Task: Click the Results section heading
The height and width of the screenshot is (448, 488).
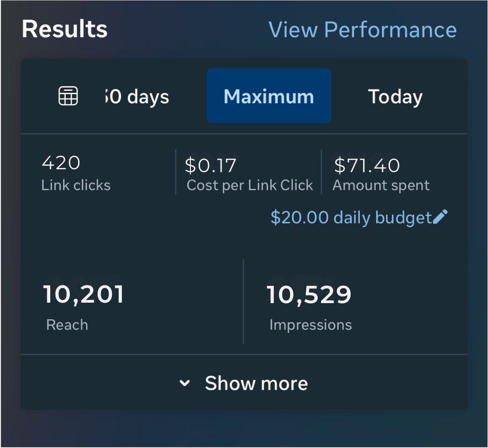Action: point(65,30)
